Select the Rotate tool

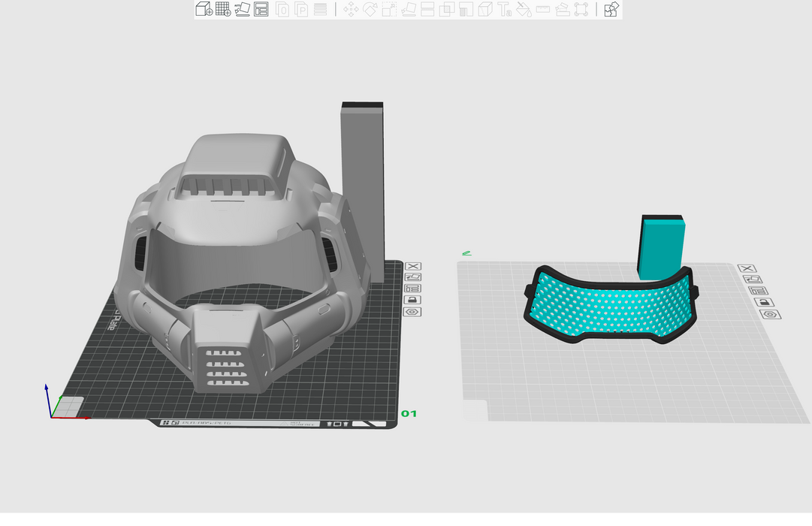coord(370,10)
